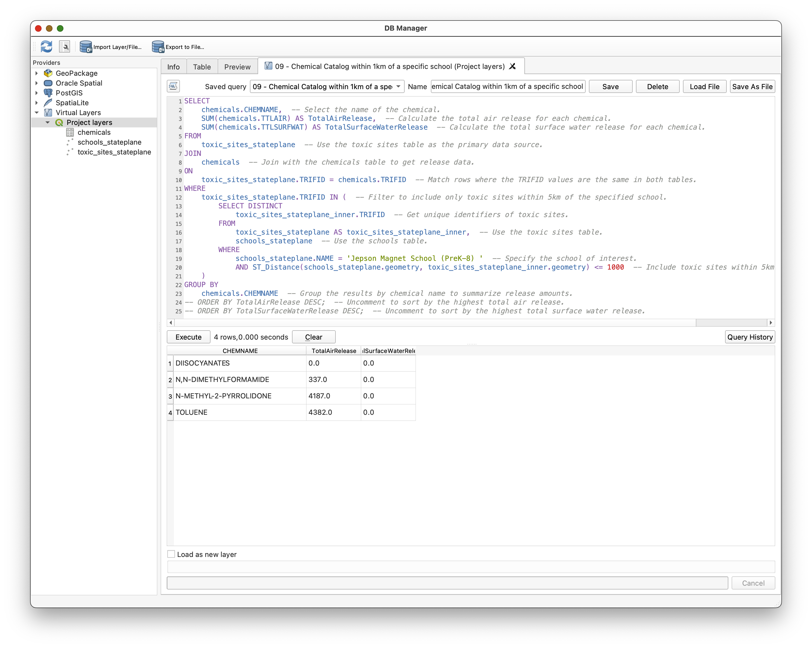The width and height of the screenshot is (812, 648).
Task: Expand the GeoPackage provider node
Action: pyautogui.click(x=37, y=73)
